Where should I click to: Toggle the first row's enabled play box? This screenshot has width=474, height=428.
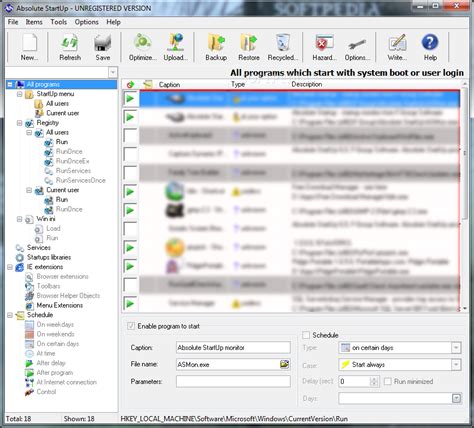130,99
